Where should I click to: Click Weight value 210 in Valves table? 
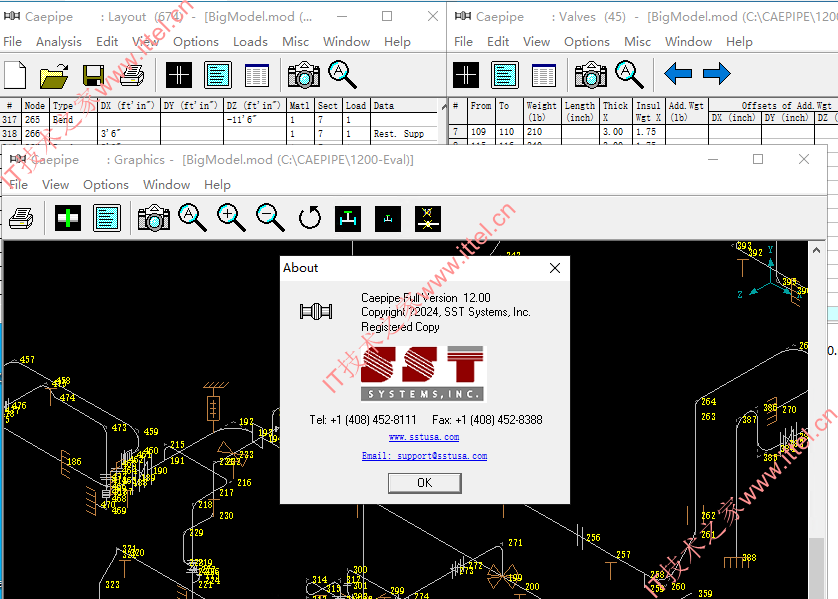(542, 131)
